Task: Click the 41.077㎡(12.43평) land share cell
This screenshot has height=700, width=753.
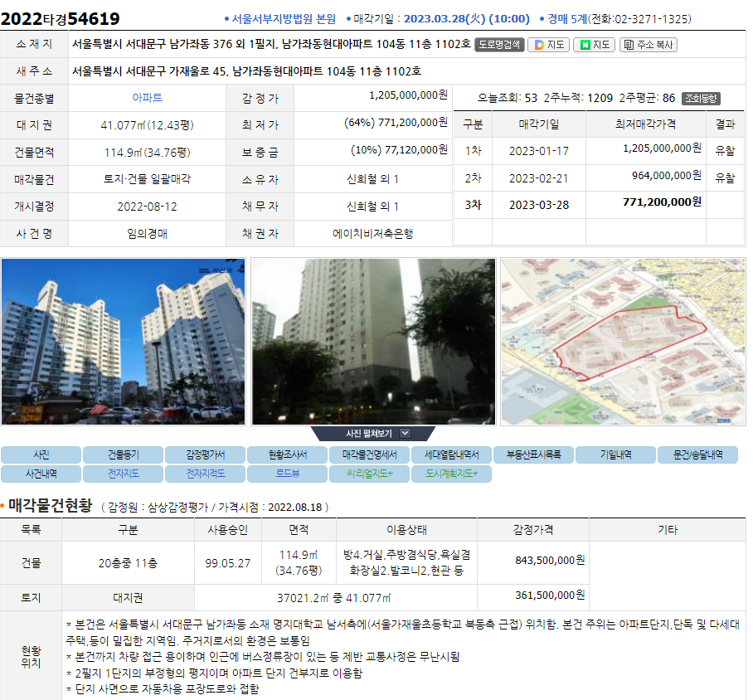Action: pyautogui.click(x=147, y=125)
